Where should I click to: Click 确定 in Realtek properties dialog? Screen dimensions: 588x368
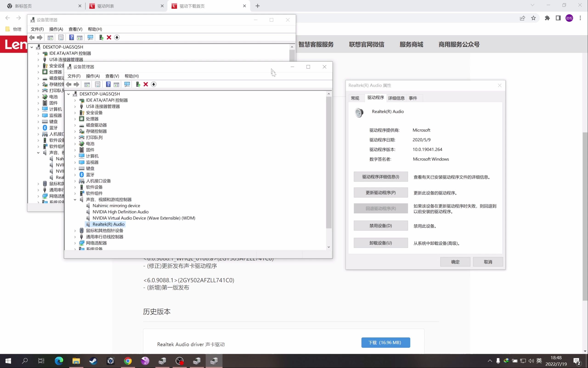click(x=455, y=262)
